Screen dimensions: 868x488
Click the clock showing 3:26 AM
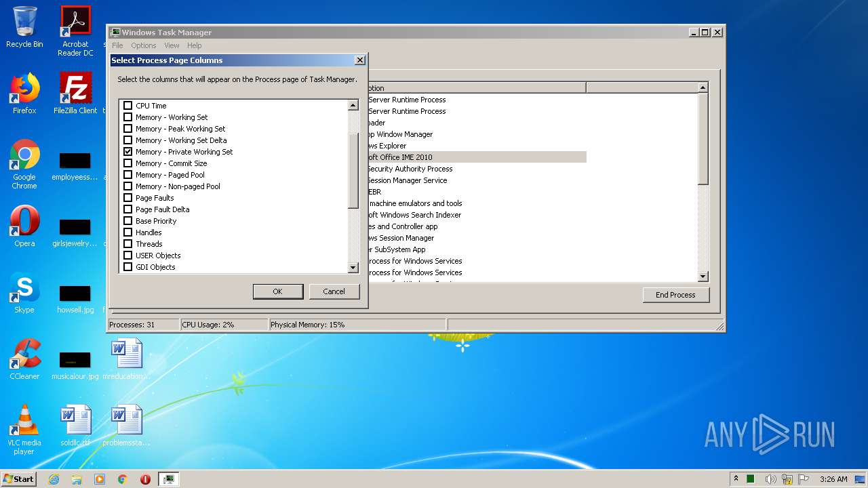tap(833, 479)
